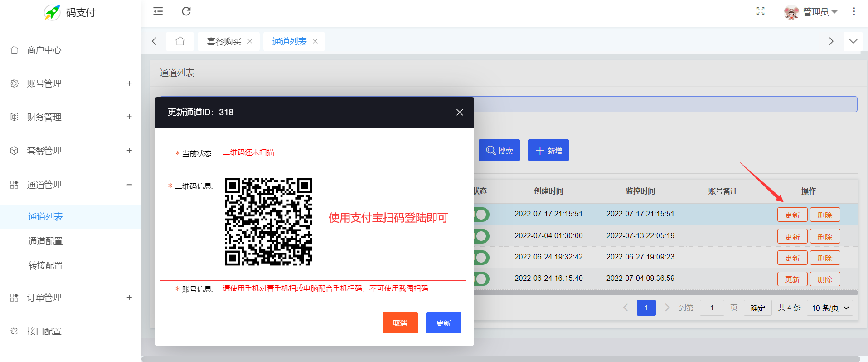The width and height of the screenshot is (868, 362).
Task: Go to next page arrow
Action: (667, 308)
